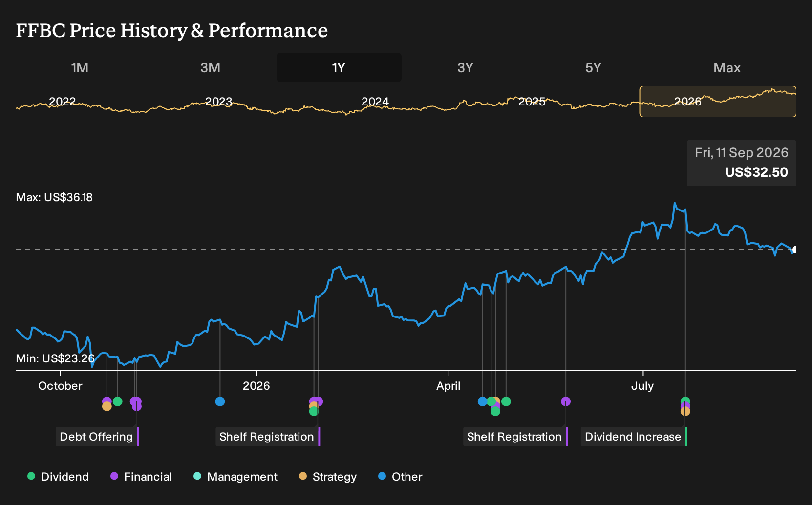Click the rightmost green dot in the April cluster
The image size is (812, 505).
pos(506,401)
